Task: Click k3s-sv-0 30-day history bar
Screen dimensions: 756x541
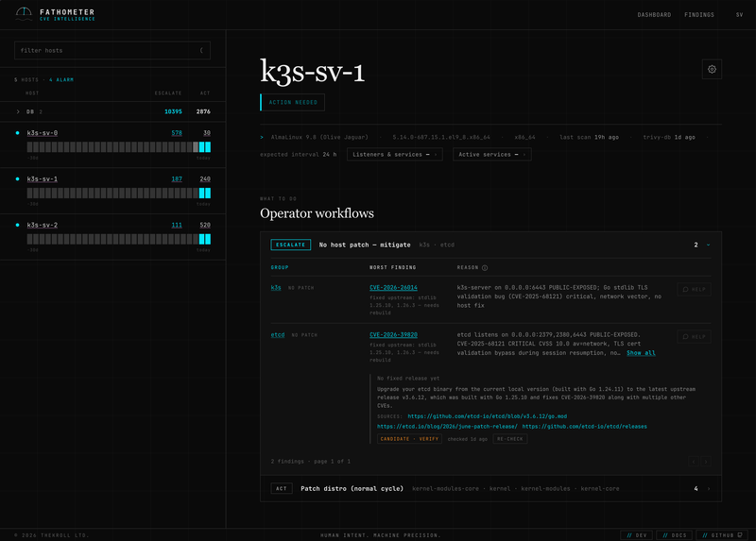Action: point(119,147)
